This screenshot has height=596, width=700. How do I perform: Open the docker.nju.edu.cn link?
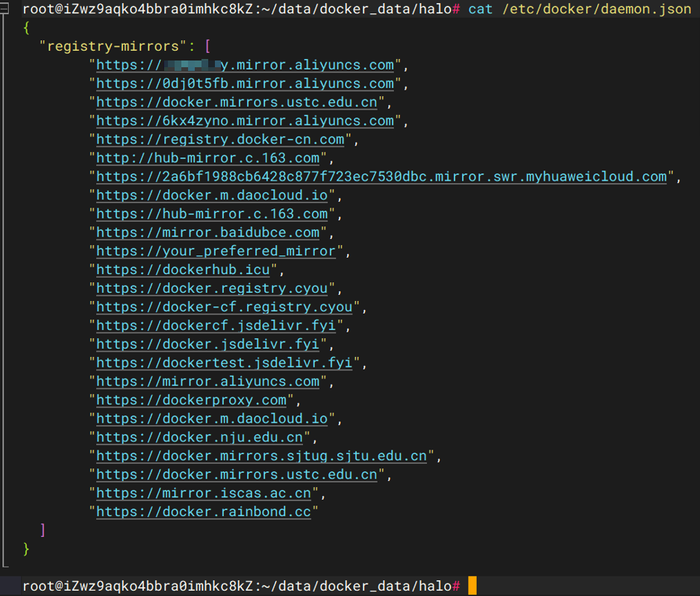[x=199, y=438]
